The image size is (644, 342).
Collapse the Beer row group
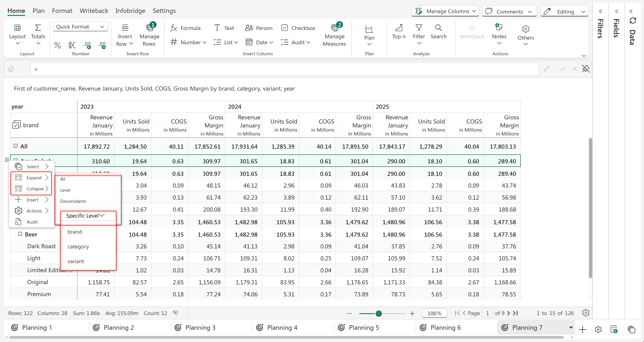point(20,234)
